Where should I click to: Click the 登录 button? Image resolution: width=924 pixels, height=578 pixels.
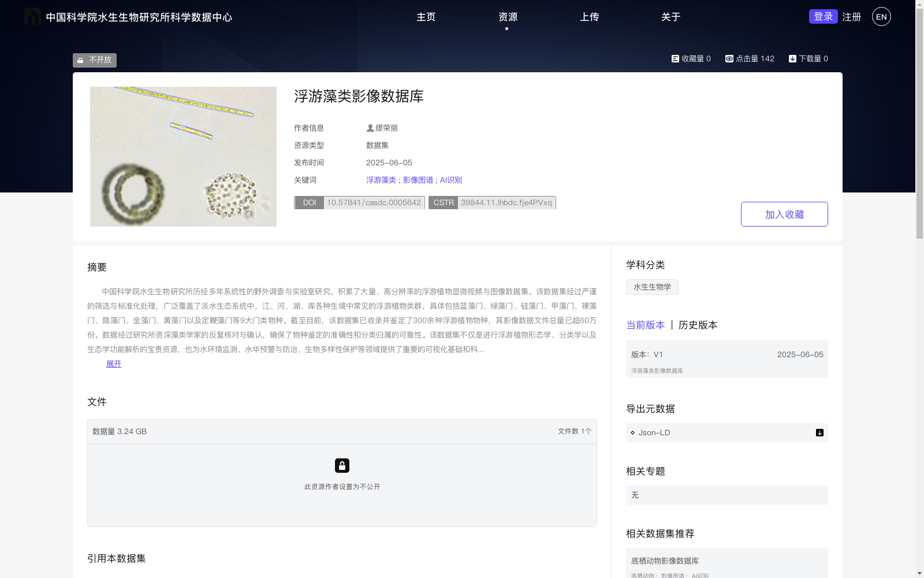tap(824, 16)
